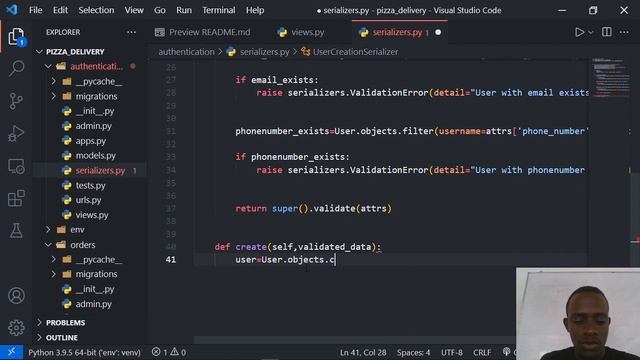Open the Search view icon

click(16, 68)
